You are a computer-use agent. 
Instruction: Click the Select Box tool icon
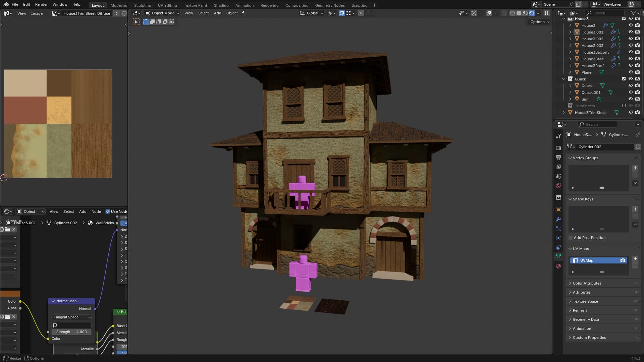[x=136, y=22]
